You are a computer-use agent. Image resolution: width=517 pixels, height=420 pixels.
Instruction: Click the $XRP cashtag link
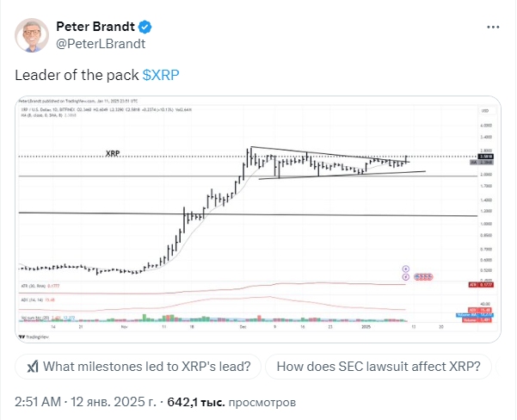pos(161,75)
